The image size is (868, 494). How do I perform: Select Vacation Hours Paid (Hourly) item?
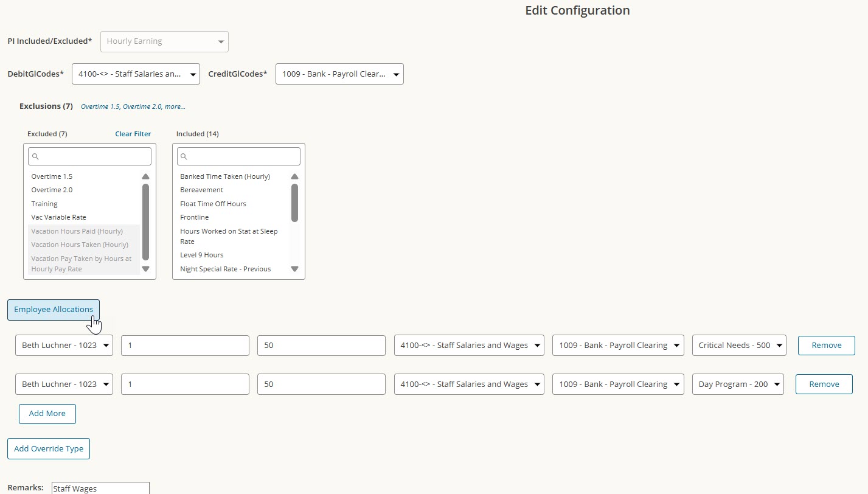coord(84,231)
